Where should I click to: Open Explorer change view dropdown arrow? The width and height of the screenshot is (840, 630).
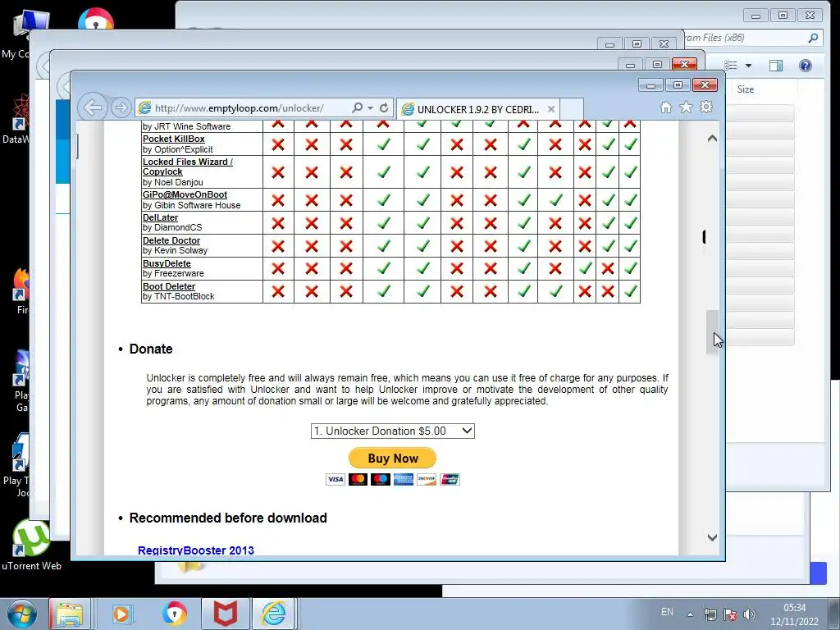click(748, 66)
